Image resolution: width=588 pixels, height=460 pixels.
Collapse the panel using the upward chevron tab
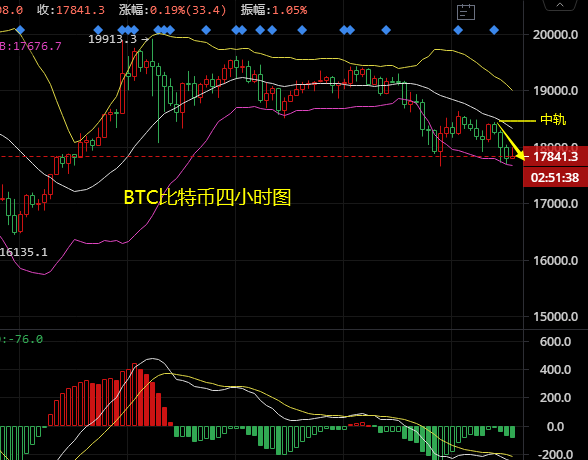point(560,5)
